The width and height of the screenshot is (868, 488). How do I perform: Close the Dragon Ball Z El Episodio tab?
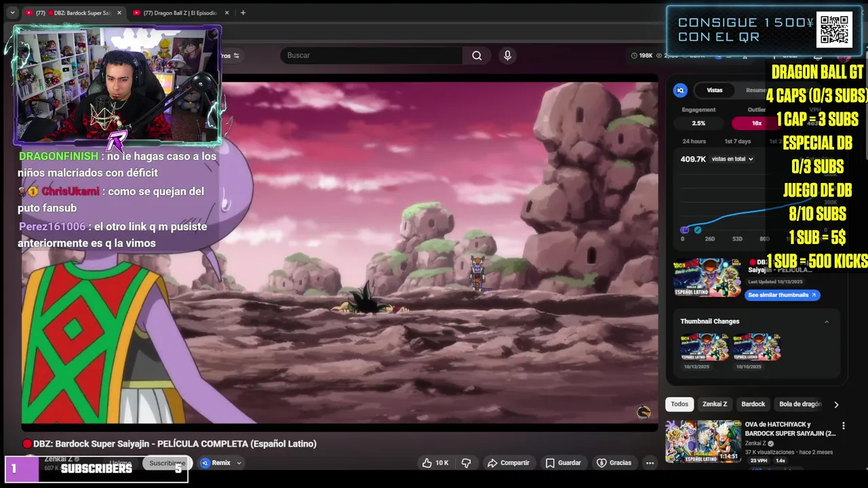coord(226,13)
